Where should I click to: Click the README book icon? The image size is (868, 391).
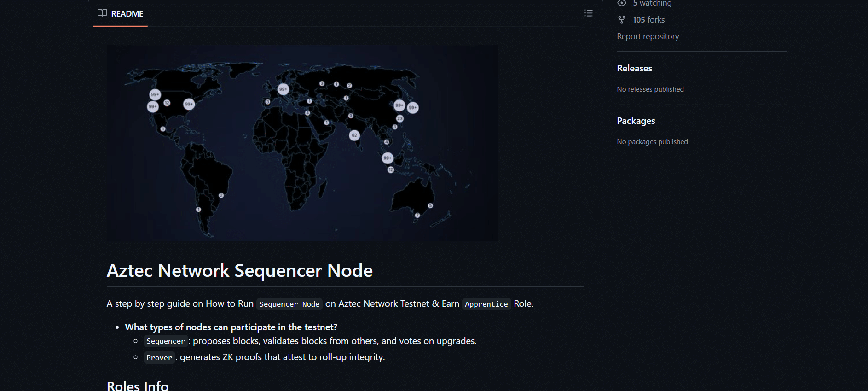(102, 13)
